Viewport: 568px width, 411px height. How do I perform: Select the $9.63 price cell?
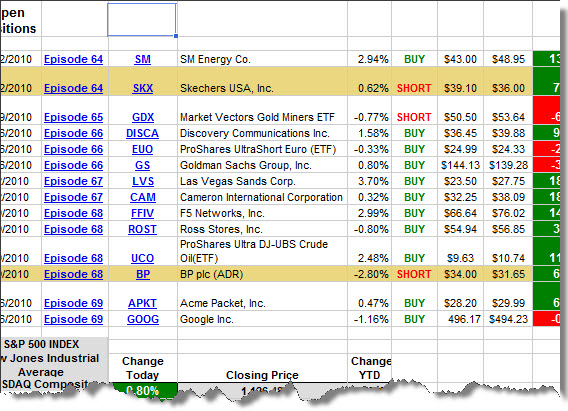pos(460,251)
